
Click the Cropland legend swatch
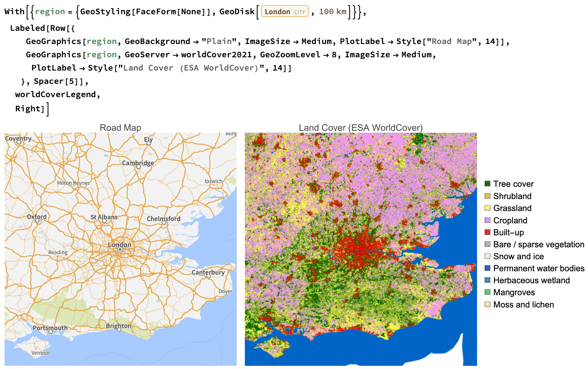tap(487, 220)
